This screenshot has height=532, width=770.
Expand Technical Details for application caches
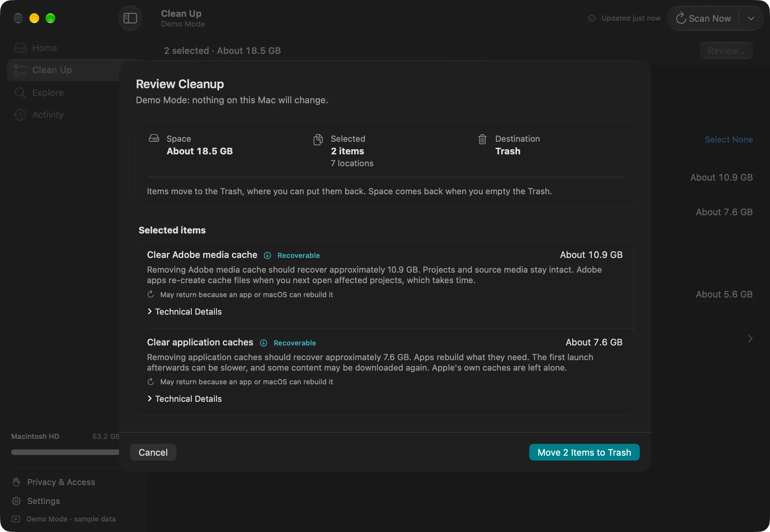pos(184,399)
